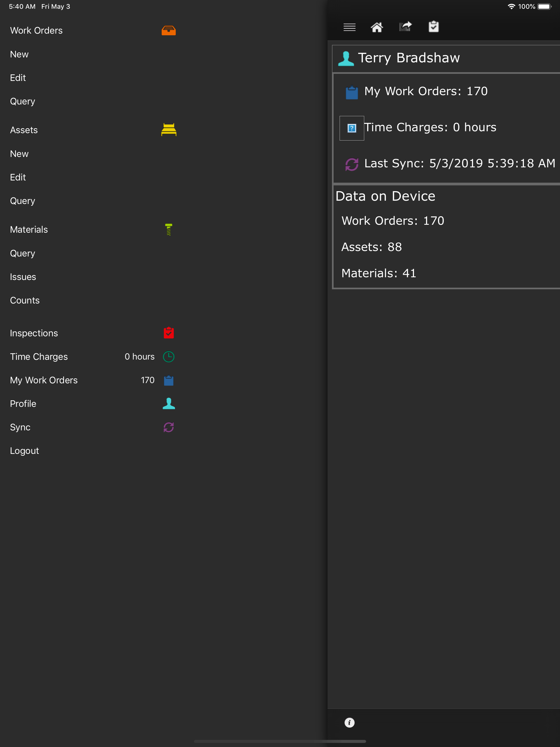
Task: Open the clipboard checkmark toolbar icon
Action: click(434, 27)
